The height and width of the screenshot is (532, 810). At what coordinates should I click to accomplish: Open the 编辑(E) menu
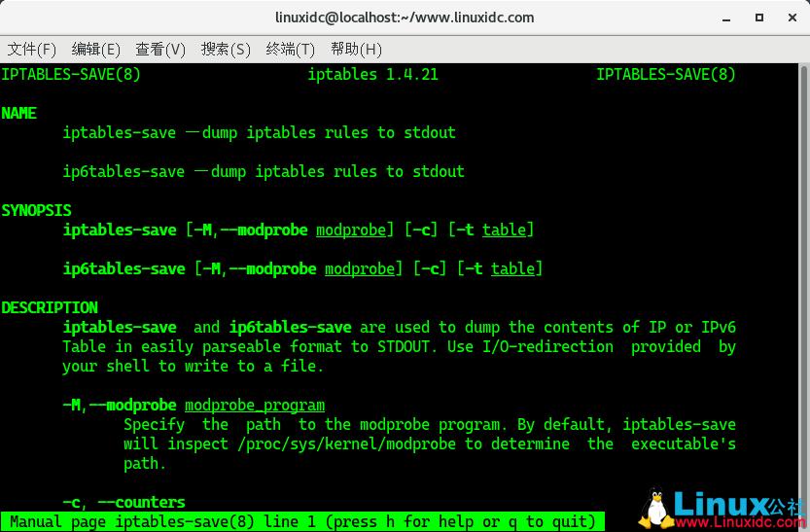point(96,49)
